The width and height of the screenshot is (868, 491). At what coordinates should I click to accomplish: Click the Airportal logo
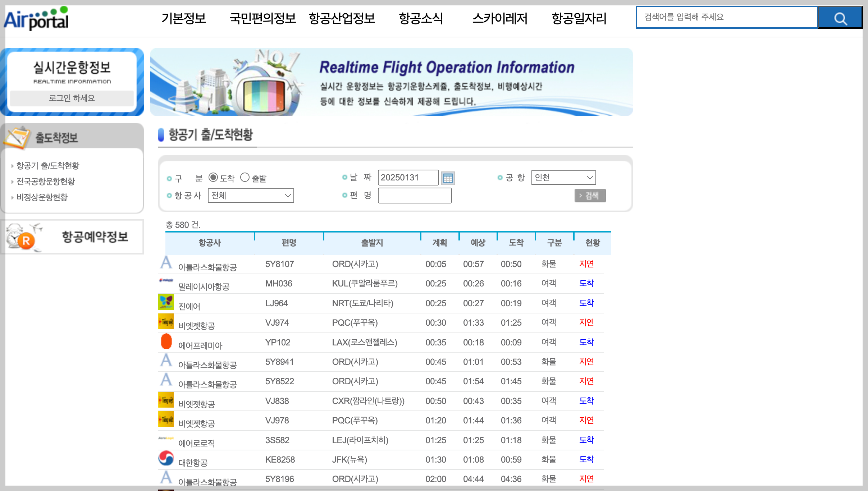pos(36,18)
